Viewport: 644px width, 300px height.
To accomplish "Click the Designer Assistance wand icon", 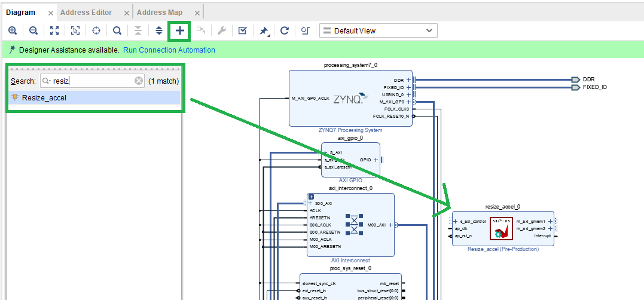I will pos(12,50).
